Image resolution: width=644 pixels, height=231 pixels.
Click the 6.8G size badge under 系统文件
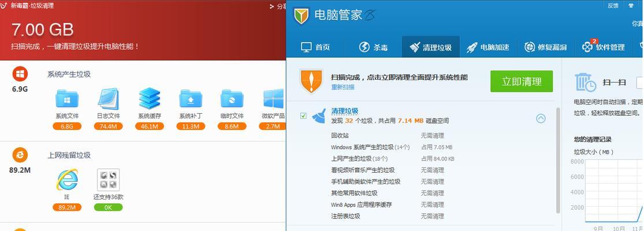tap(67, 126)
